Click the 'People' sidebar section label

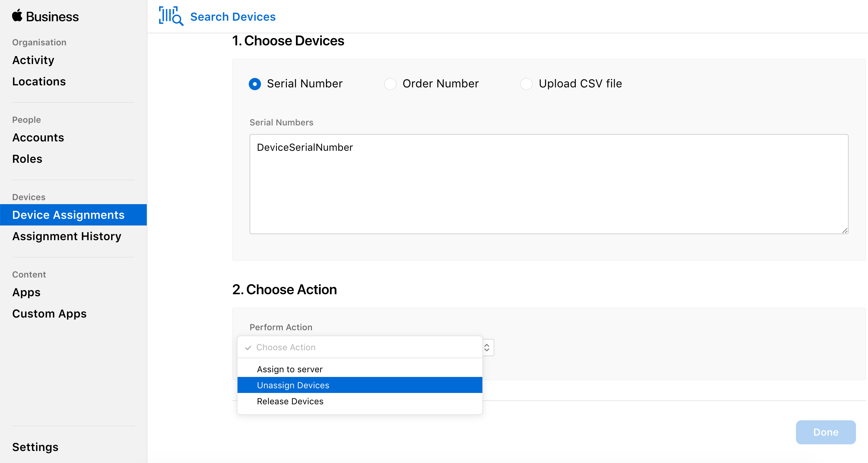tap(26, 120)
